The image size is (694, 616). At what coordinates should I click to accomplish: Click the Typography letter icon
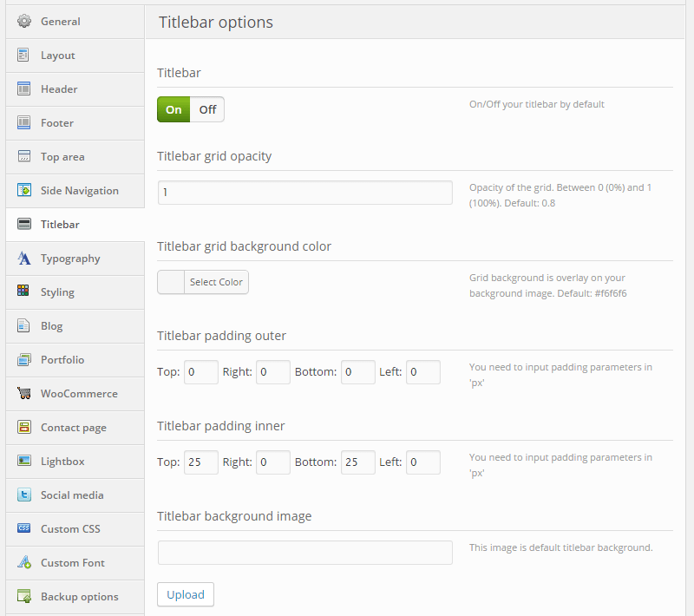point(24,259)
